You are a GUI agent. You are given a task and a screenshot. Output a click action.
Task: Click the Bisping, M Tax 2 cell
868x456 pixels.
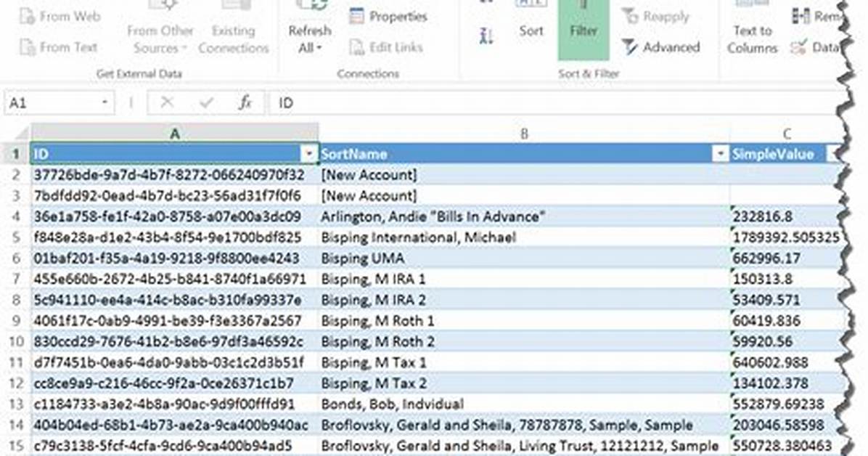tap(524, 383)
